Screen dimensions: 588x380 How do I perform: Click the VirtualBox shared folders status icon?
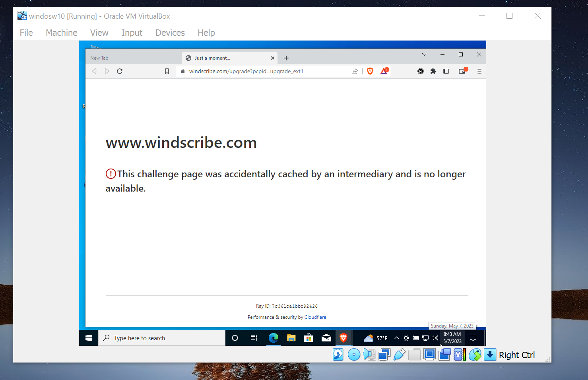[x=414, y=355]
